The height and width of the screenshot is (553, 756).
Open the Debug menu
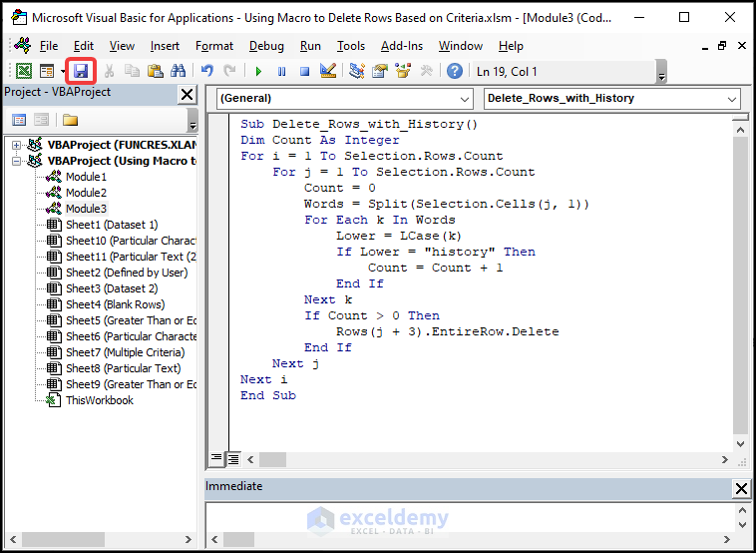pos(266,46)
